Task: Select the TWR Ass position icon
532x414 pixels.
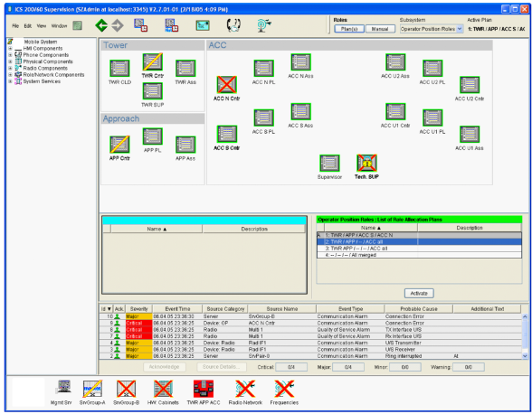Action: (x=185, y=69)
